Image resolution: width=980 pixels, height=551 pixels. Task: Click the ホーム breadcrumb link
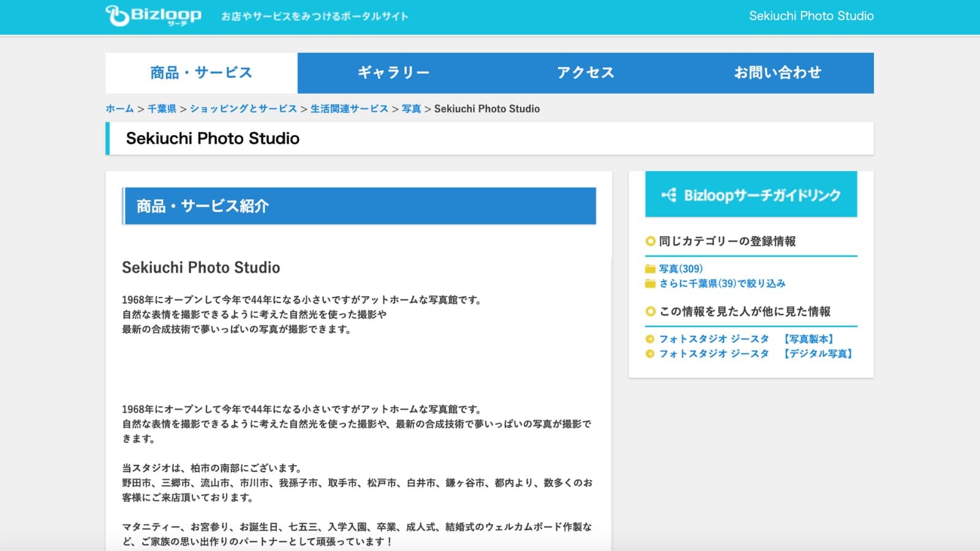point(119,108)
